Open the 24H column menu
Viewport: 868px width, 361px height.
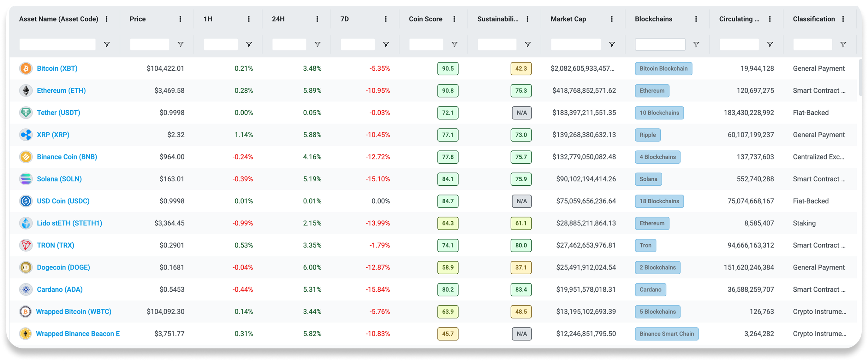pyautogui.click(x=317, y=19)
